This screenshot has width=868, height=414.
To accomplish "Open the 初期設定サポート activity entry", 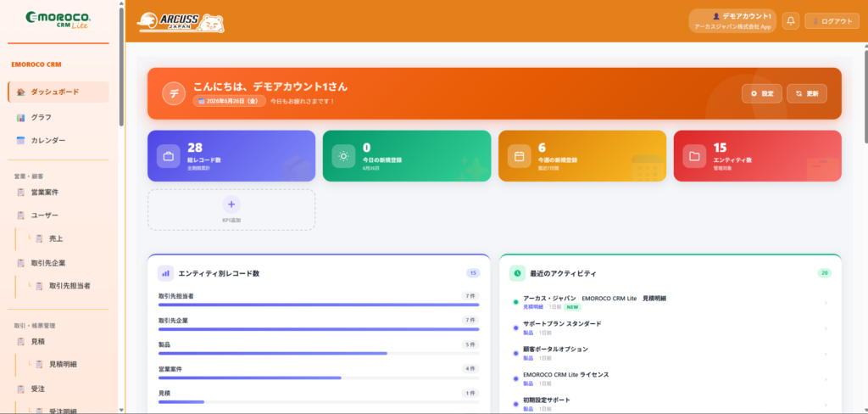I will [670, 405].
